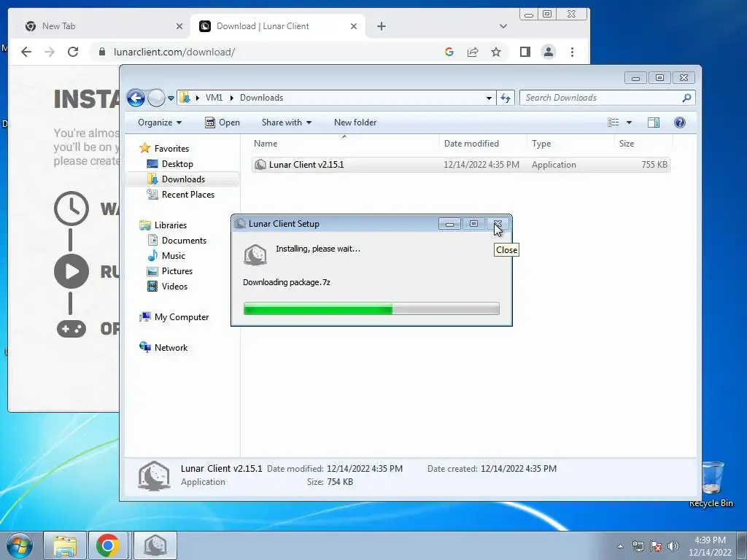Close the Lunar Client Setup dialog

tap(498, 224)
